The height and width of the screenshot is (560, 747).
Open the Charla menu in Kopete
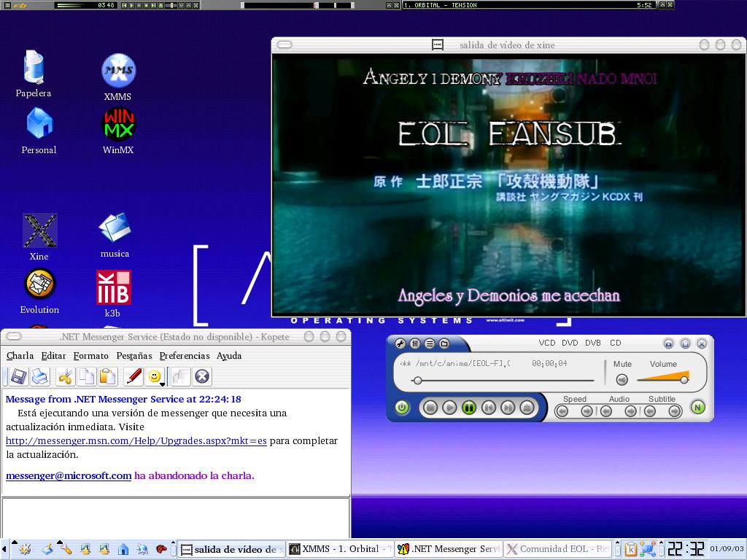(20, 356)
